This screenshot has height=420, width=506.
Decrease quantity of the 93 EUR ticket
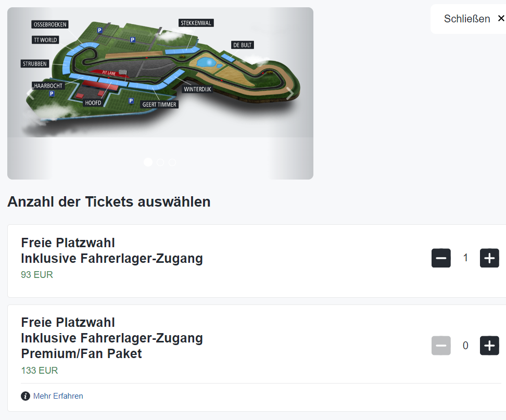(441, 258)
